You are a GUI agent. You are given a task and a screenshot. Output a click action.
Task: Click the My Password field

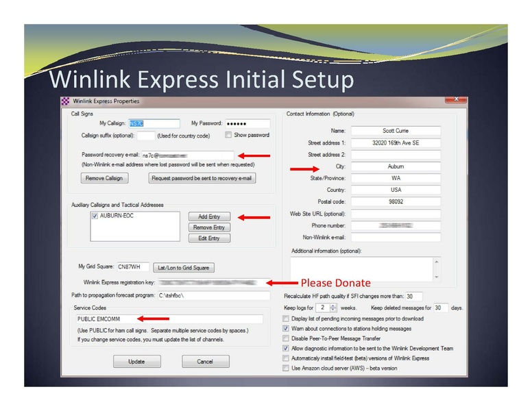[247, 123]
